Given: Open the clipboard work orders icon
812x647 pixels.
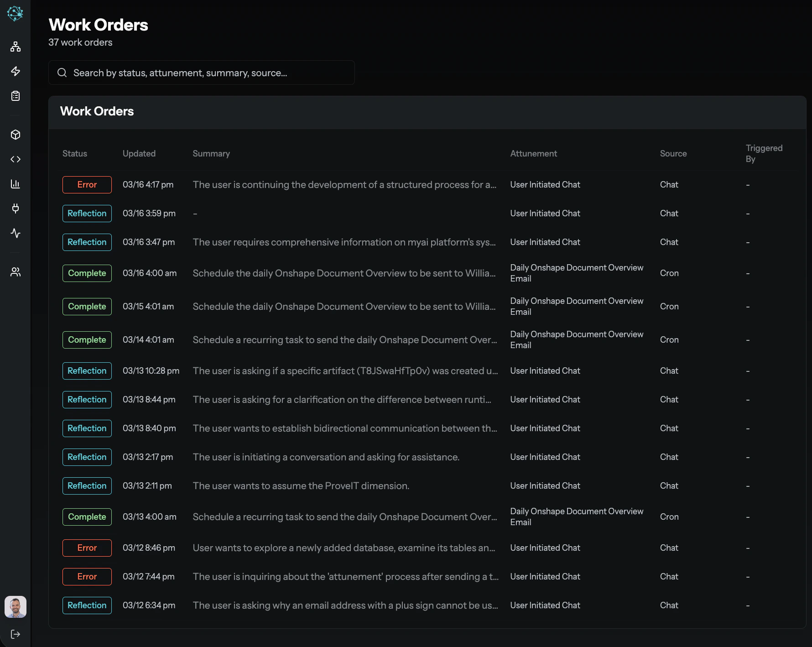Looking at the screenshot, I should 16,96.
